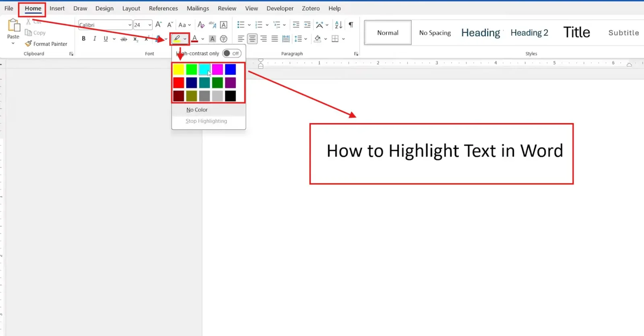Expand the font color arrow

[x=203, y=39]
